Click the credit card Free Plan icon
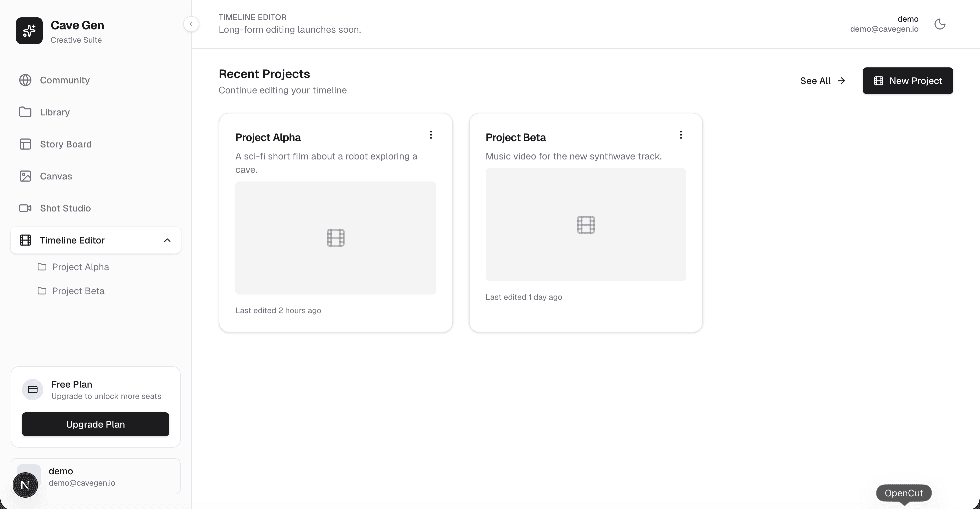Screen dimensions: 980x509 point(33,390)
